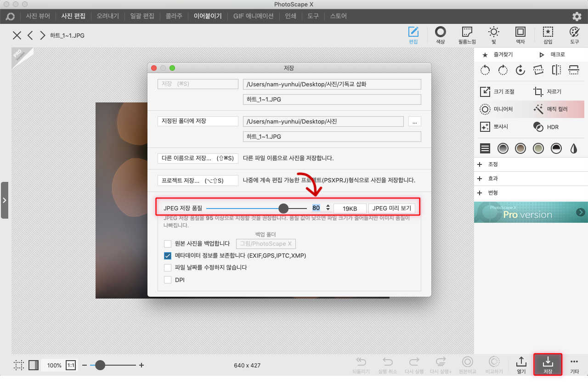
Task: Open the settings gear icon
Action: [x=577, y=16]
